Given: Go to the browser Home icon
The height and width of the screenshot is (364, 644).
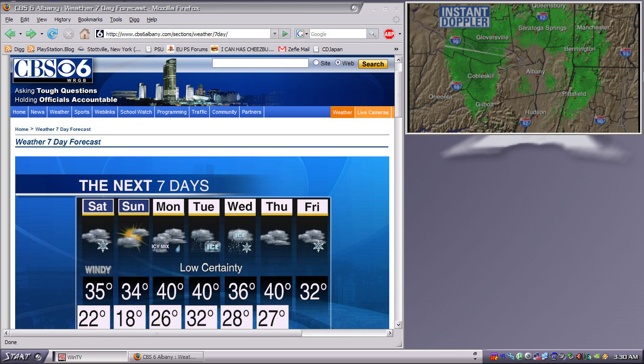Looking at the screenshot, I should coord(85,34).
